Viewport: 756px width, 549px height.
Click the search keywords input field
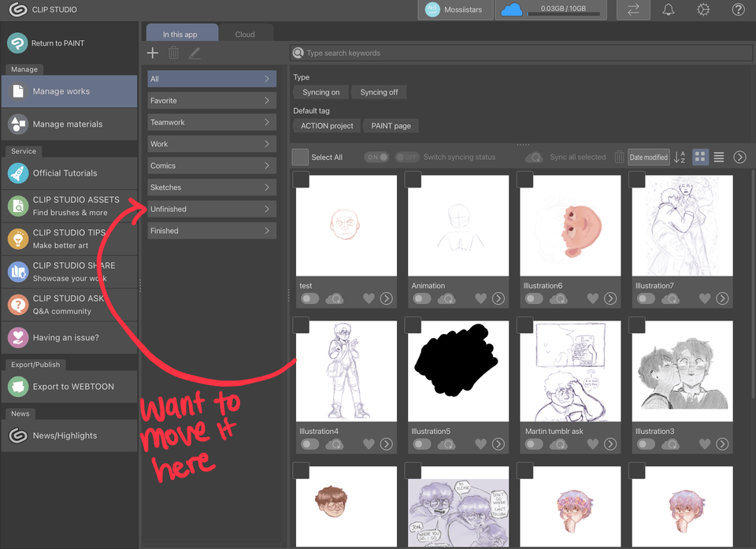click(520, 53)
